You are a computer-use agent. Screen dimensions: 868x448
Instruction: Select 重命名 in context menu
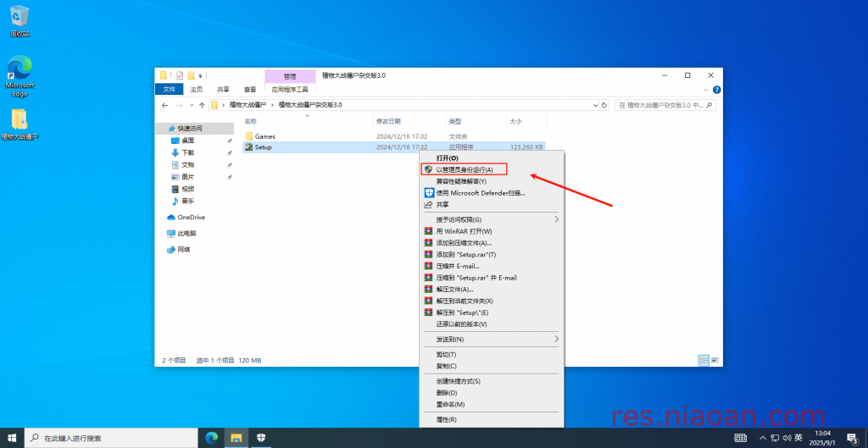tap(492, 404)
